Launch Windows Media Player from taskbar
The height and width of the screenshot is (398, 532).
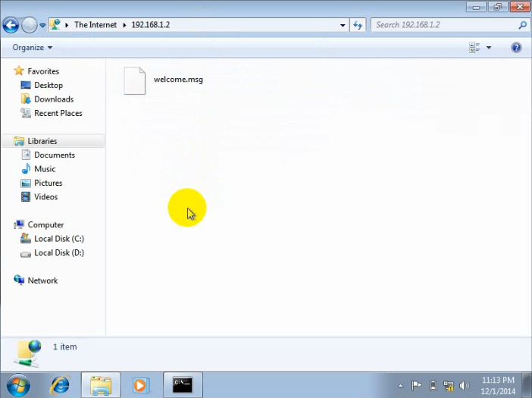click(141, 385)
